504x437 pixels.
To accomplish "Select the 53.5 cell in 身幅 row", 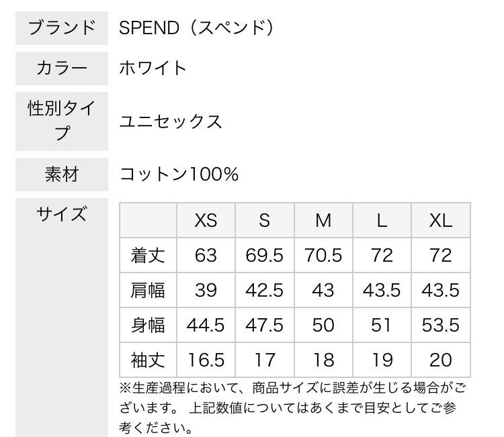I will pos(440,325).
